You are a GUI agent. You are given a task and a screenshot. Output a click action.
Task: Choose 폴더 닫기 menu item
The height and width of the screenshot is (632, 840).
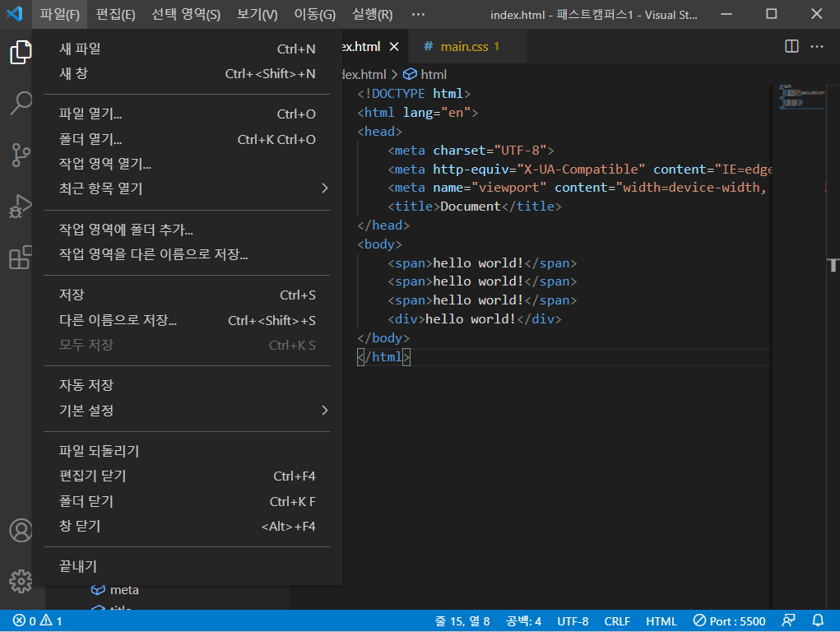[x=187, y=501]
